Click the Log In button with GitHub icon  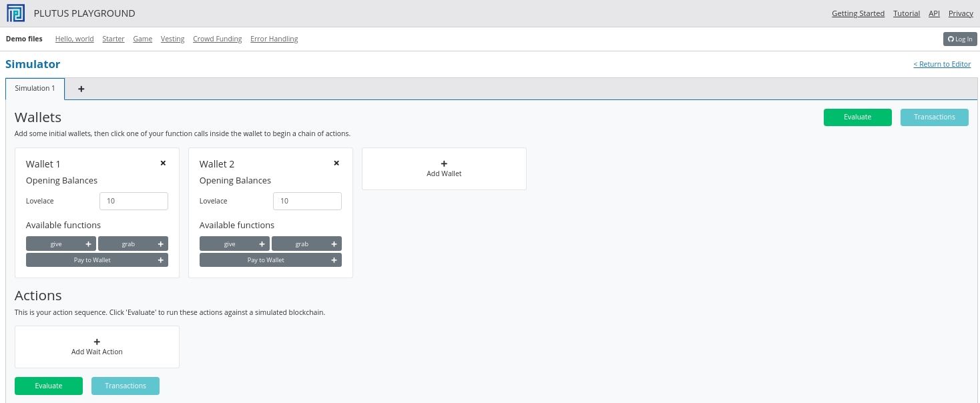click(x=960, y=39)
